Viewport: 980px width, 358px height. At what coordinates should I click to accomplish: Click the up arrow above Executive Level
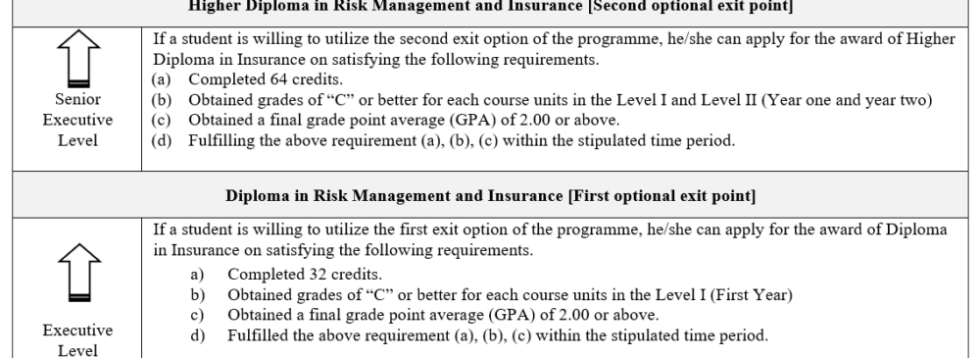click(79, 273)
